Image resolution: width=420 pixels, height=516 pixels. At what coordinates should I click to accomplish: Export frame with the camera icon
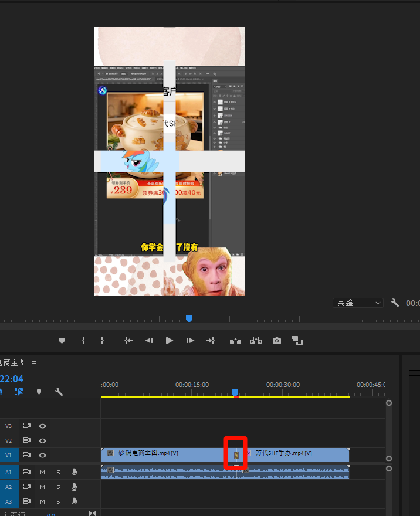pyautogui.click(x=276, y=341)
